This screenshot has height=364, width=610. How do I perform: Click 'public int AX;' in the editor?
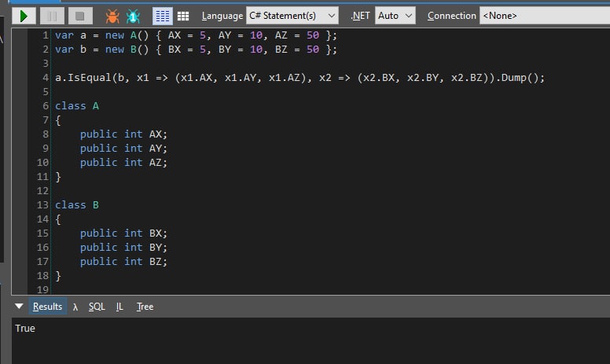coord(123,134)
